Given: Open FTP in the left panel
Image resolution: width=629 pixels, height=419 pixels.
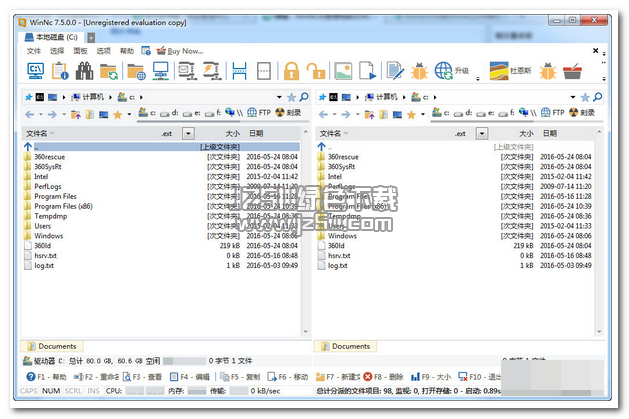Looking at the screenshot, I should [x=259, y=113].
